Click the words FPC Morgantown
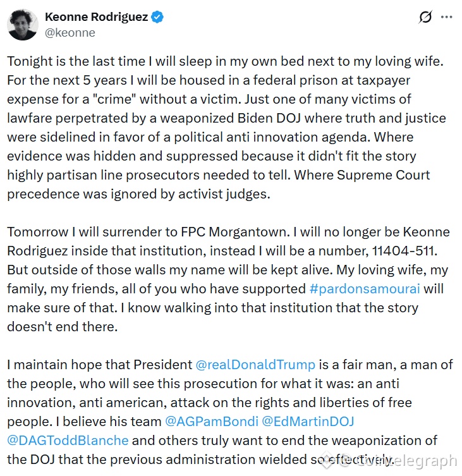Image resolution: width=462 pixels, height=476 pixels. [233, 232]
